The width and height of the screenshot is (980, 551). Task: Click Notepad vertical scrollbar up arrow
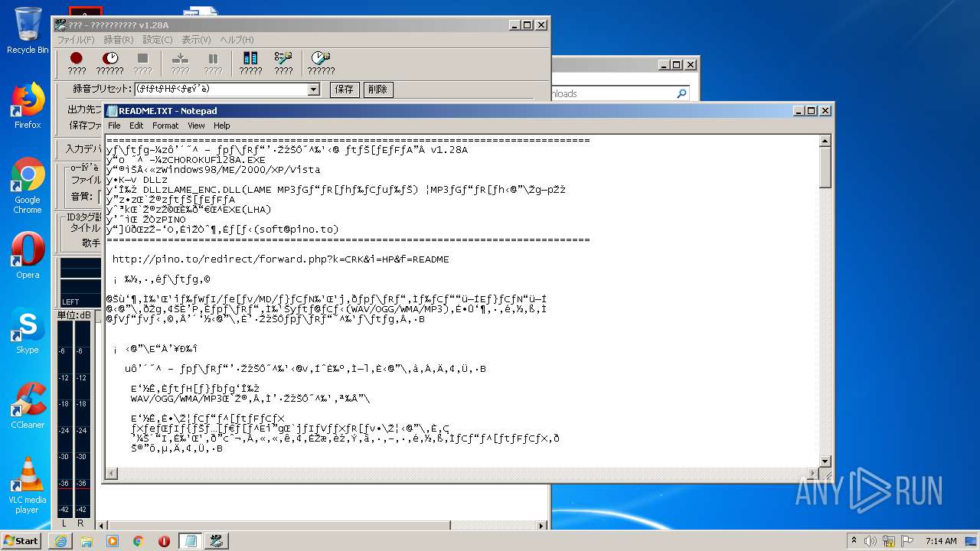(x=825, y=142)
